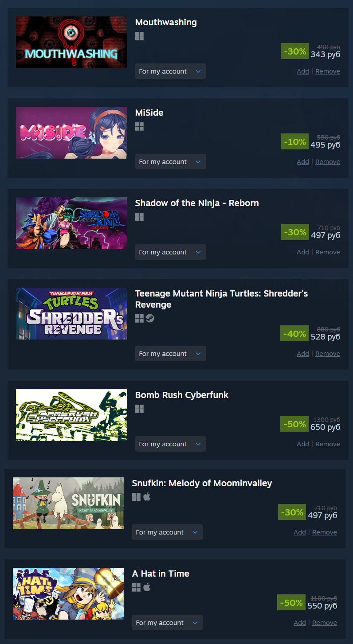Click the Windows icon under Bomb Rush Cyberfunk
This screenshot has width=353, height=644.
pos(139,409)
